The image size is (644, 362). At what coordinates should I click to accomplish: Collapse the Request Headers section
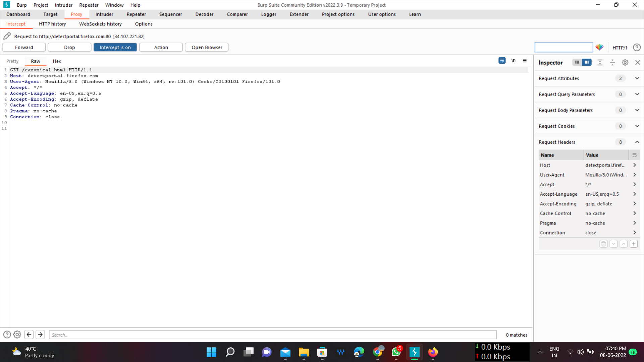tap(637, 142)
